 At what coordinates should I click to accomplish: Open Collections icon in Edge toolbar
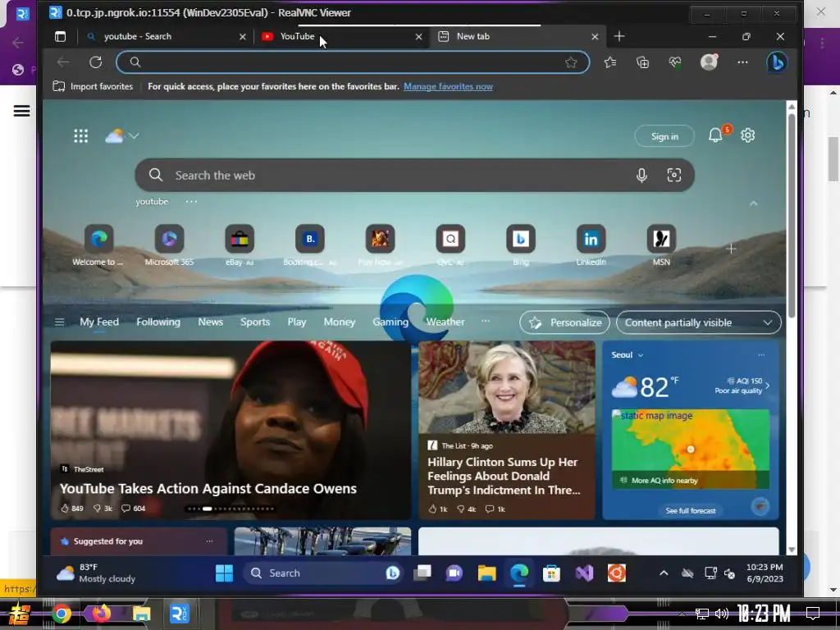click(x=642, y=62)
